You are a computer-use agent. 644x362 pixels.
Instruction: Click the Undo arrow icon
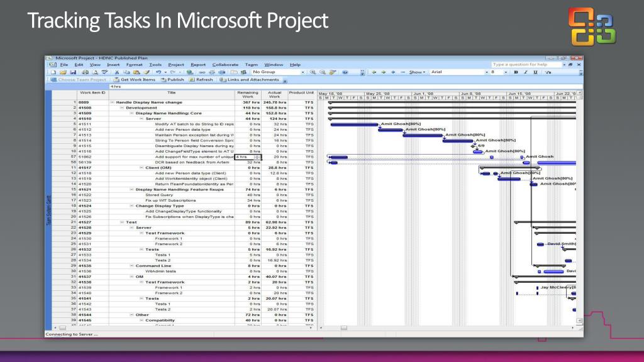pyautogui.click(x=158, y=72)
